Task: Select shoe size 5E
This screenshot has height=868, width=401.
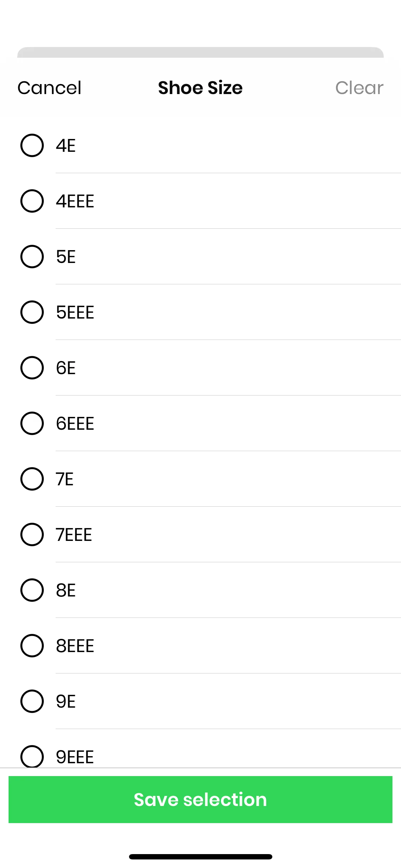Action: point(32,257)
